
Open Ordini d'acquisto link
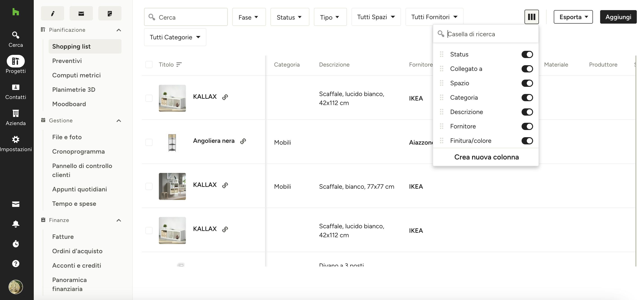(77, 251)
